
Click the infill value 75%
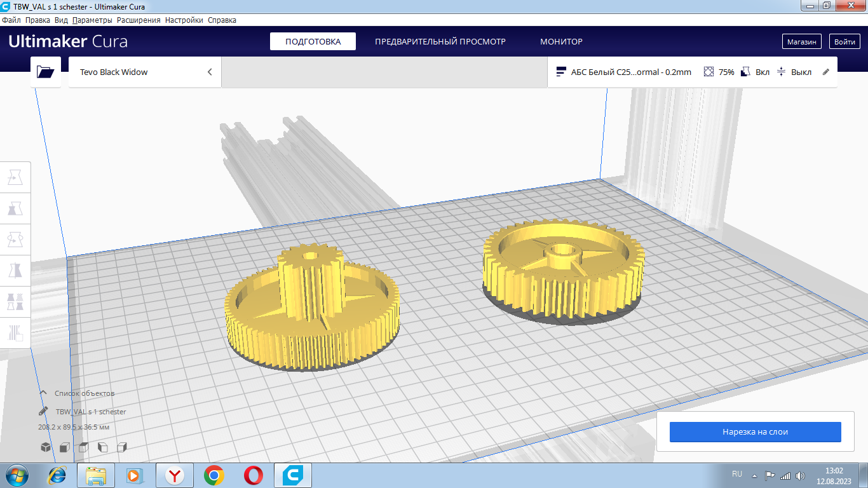click(726, 72)
